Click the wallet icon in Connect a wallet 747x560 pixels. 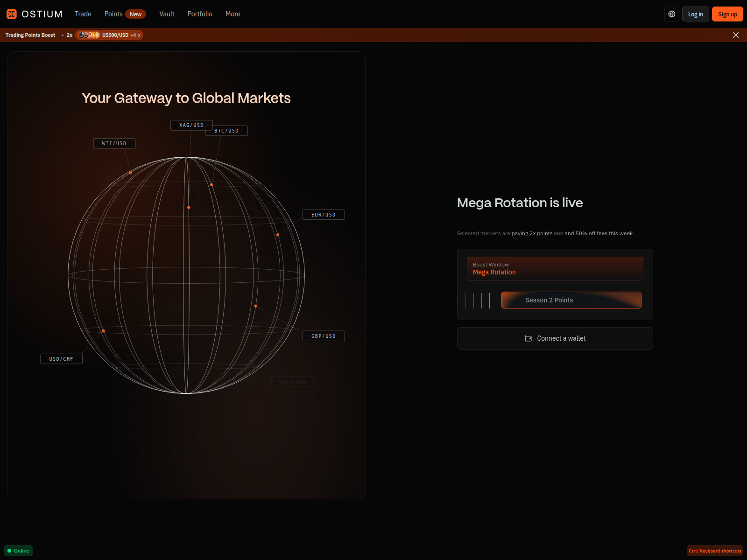529,338
